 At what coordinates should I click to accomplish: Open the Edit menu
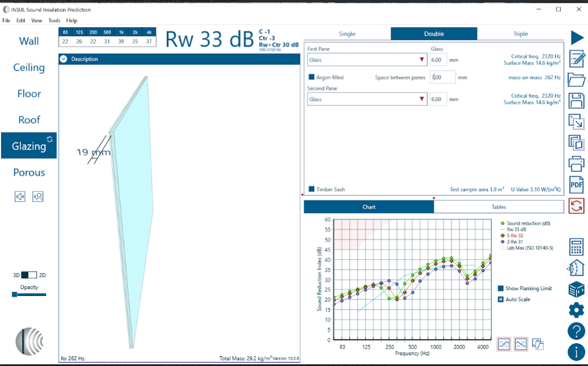(21, 21)
